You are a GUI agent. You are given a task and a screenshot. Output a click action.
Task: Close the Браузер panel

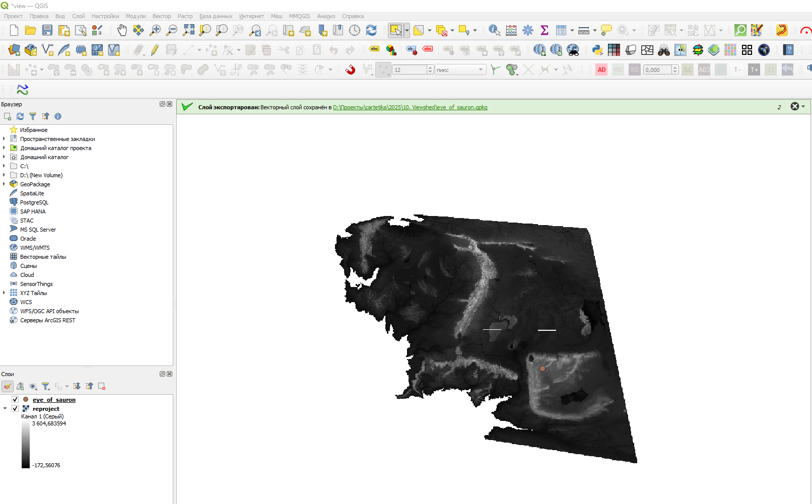(x=170, y=104)
